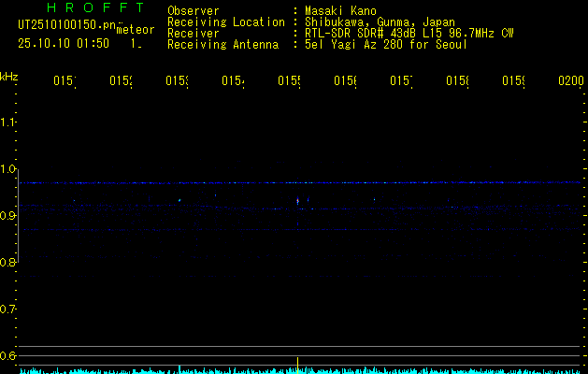Click the 0200 time marker
The width and height of the screenshot is (588, 374).
pos(570,81)
